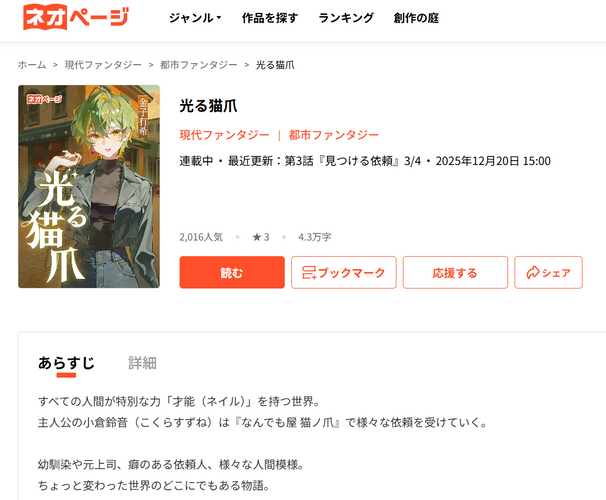Switch to the 詳細 tab

click(x=142, y=363)
